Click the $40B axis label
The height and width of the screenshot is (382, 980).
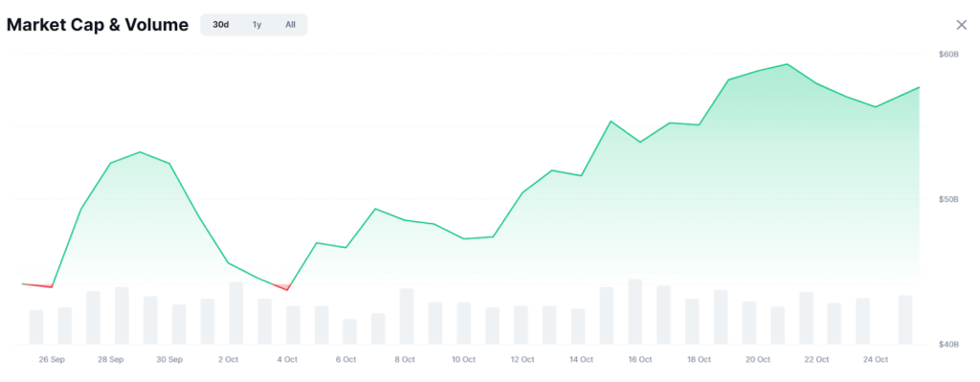pyautogui.click(x=948, y=345)
